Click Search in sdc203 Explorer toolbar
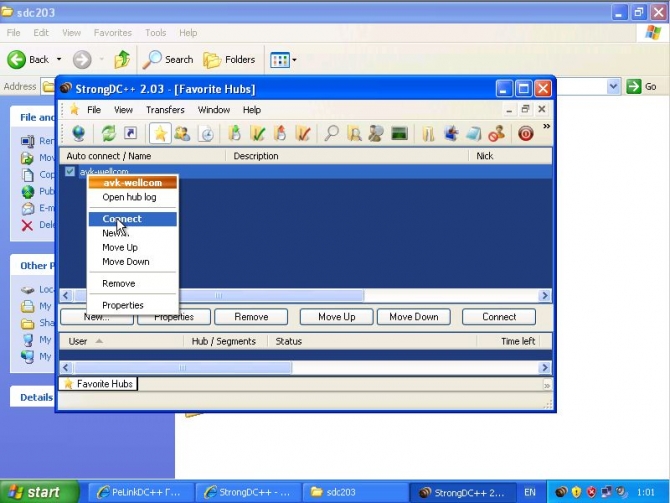The height and width of the screenshot is (503, 670). click(168, 59)
